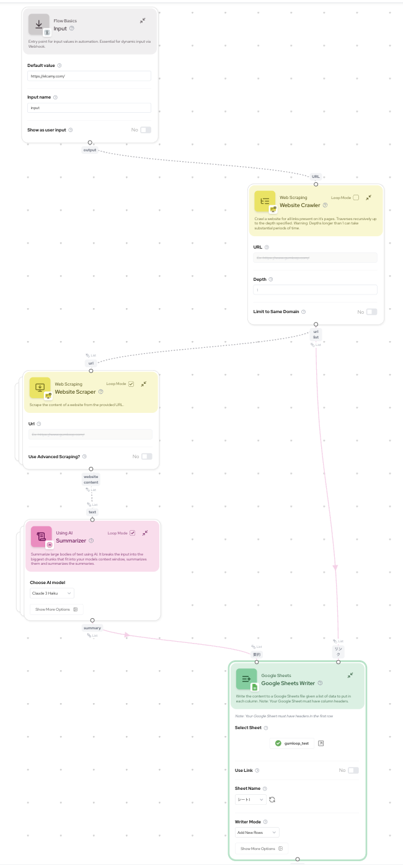
Task: Click Show More Options in Summarizer
Action: 56,609
